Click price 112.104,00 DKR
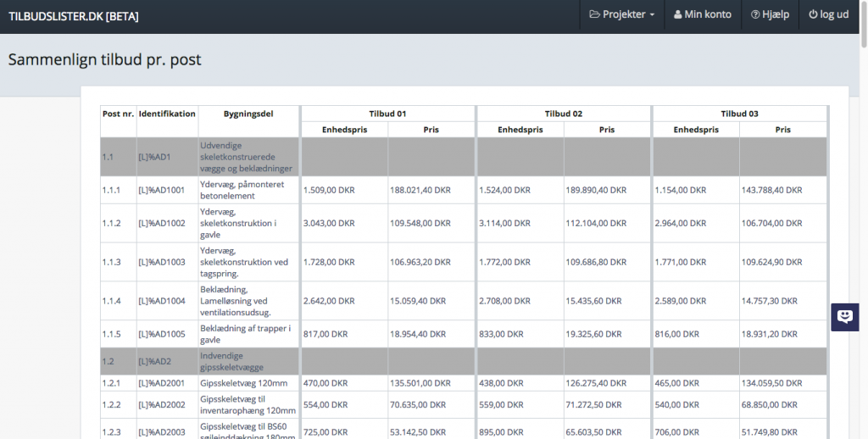The image size is (868, 439). (x=596, y=223)
